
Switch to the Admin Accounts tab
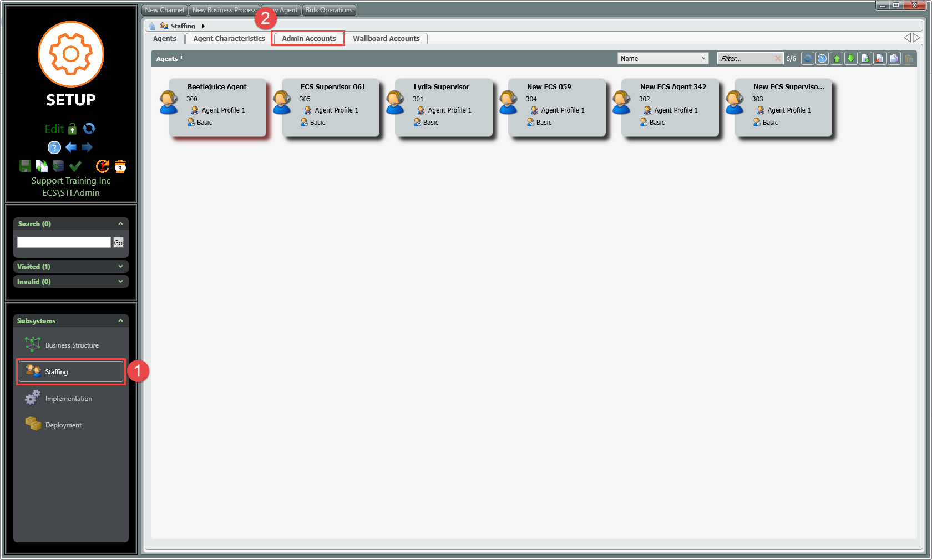click(308, 39)
